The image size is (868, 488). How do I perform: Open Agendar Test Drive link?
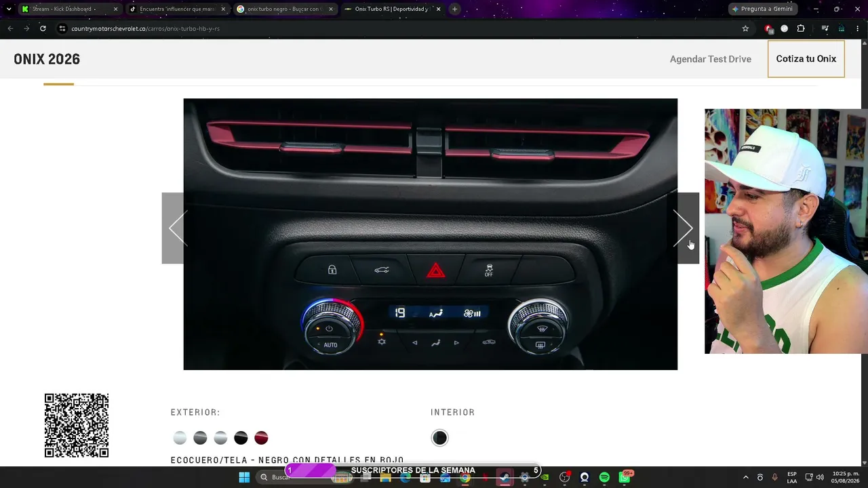point(711,59)
